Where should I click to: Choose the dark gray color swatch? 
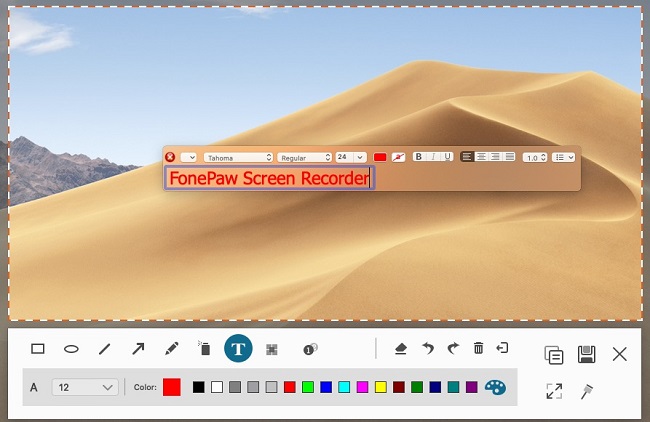click(x=235, y=387)
